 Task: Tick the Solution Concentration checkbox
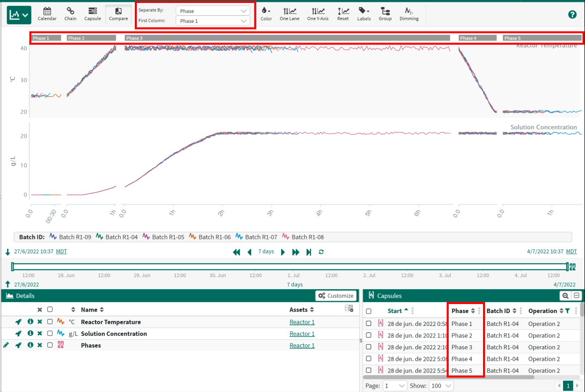50,334
